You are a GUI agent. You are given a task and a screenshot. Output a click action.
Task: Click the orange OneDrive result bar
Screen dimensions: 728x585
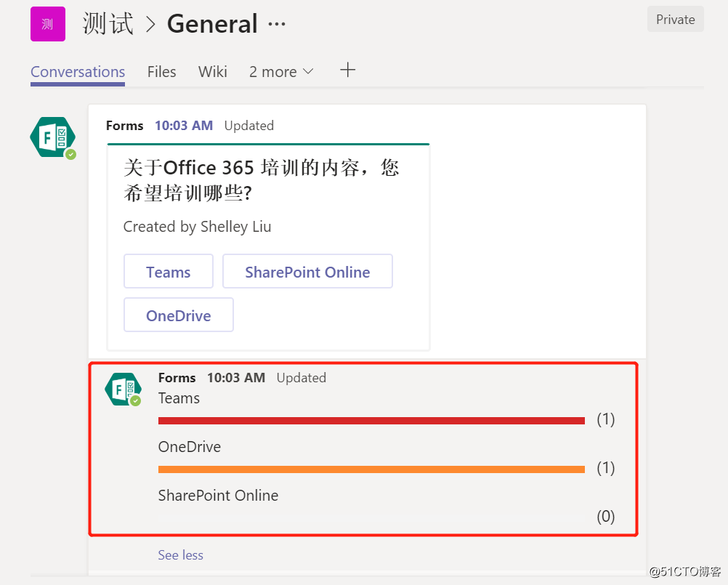click(371, 469)
